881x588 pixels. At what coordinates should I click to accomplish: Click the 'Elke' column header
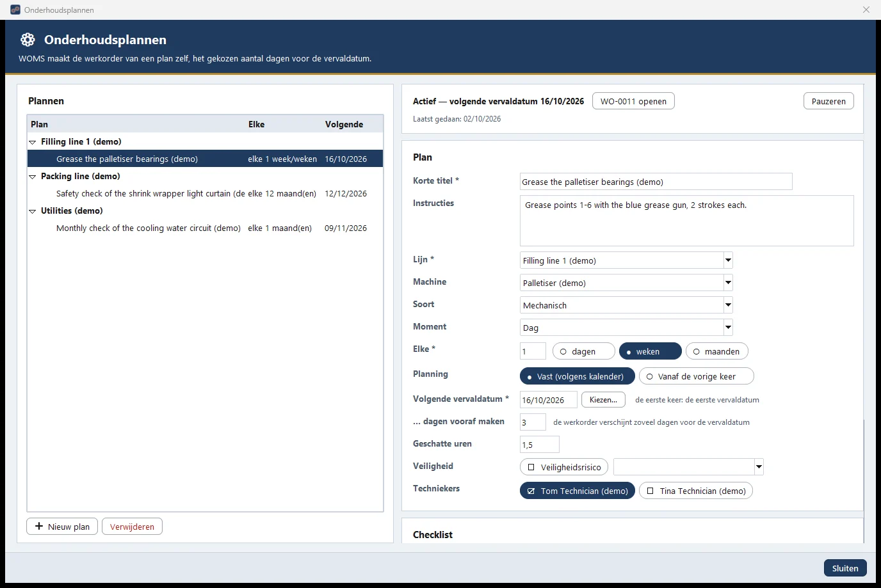click(x=256, y=124)
